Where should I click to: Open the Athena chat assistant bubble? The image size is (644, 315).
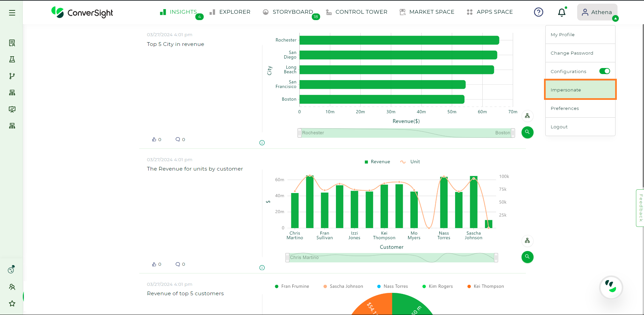click(x=611, y=287)
